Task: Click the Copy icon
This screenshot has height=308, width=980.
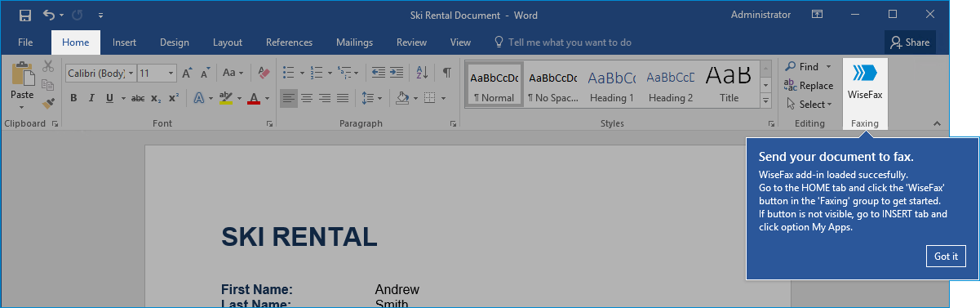Action: tap(48, 84)
